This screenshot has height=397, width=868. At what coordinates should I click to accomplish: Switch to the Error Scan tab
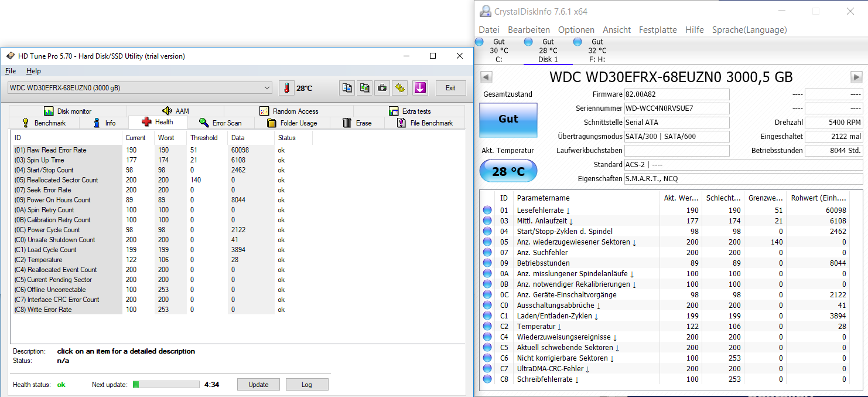[220, 123]
